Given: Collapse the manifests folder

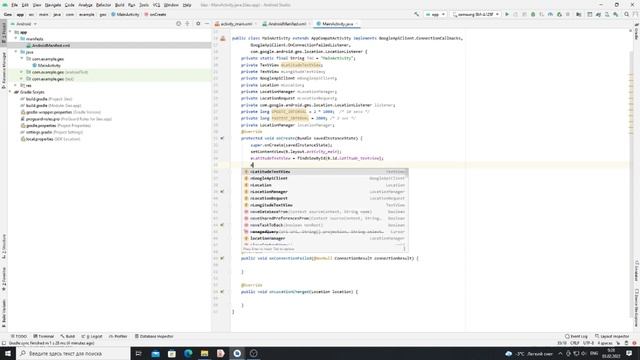Looking at the screenshot, I should pos(16,38).
